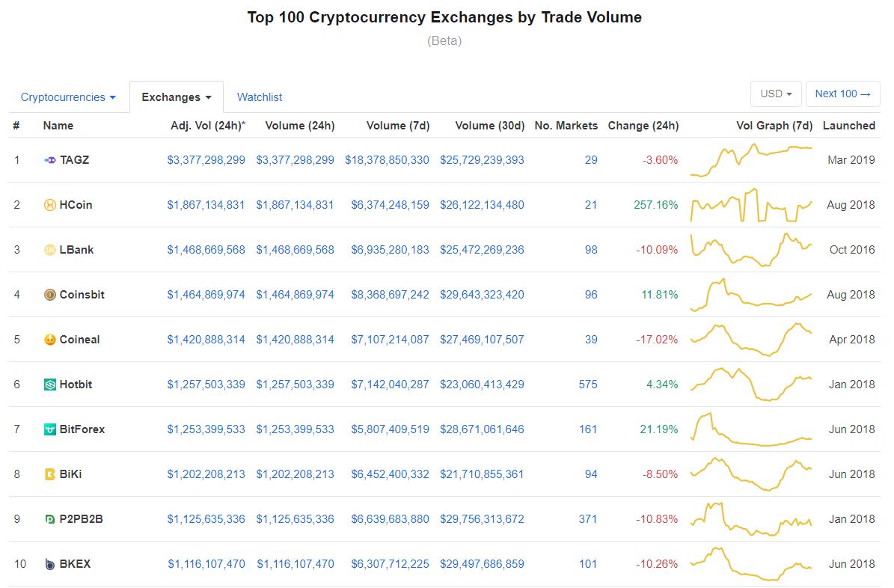Open the HCoin exchange link
The width and height of the screenshot is (894, 588).
(x=76, y=205)
